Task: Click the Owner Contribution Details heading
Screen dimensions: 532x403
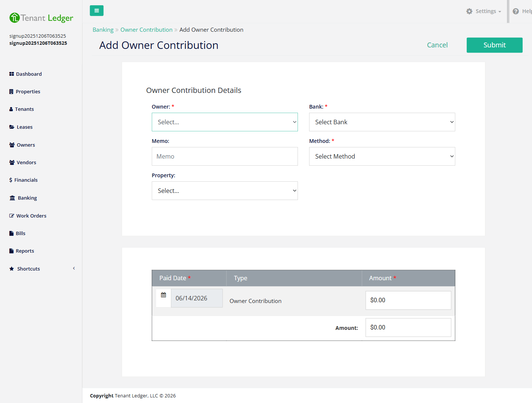Action: pos(194,90)
